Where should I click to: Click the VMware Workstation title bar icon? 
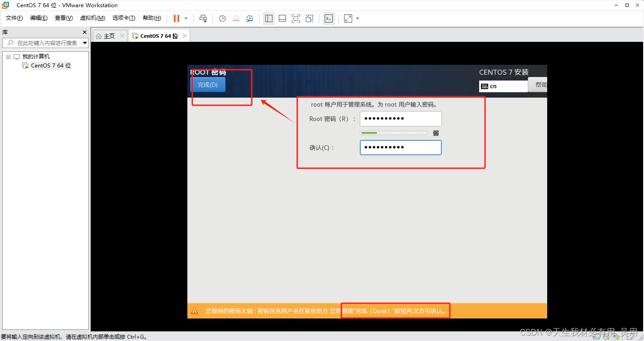coord(5,5)
